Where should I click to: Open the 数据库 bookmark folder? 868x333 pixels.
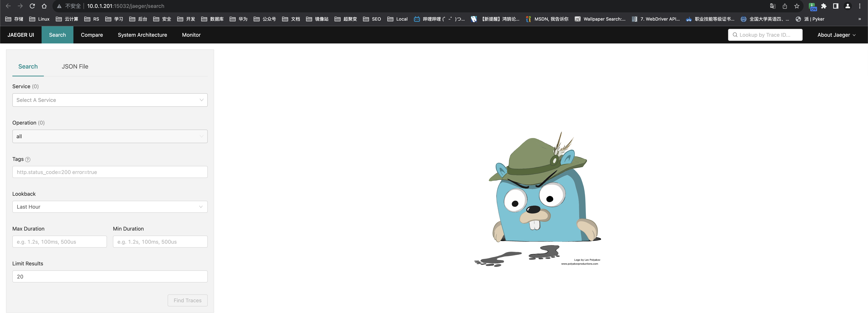tap(213, 19)
